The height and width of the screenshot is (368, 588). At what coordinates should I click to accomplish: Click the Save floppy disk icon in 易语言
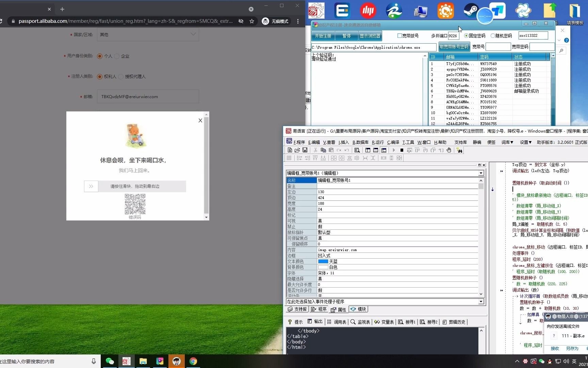tap(305, 150)
